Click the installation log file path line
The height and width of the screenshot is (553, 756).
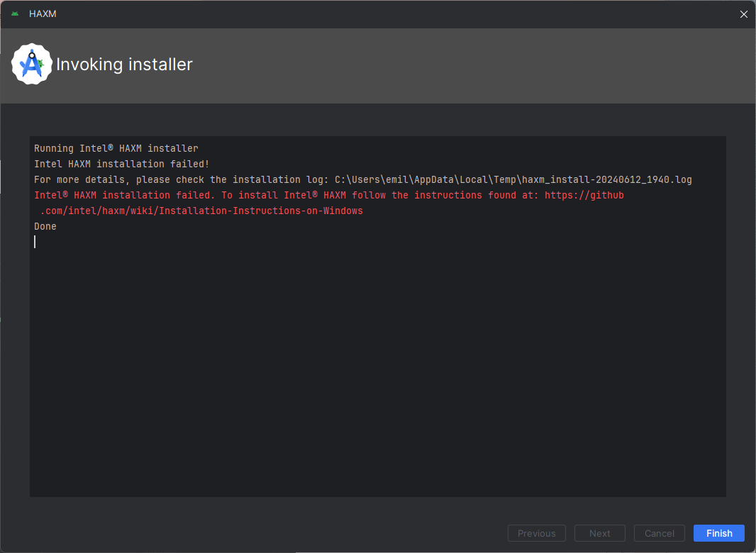(363, 179)
